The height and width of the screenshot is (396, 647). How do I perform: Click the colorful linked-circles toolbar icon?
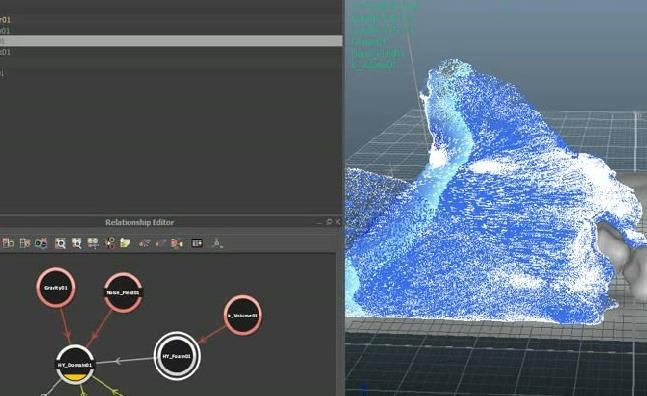click(x=41, y=243)
